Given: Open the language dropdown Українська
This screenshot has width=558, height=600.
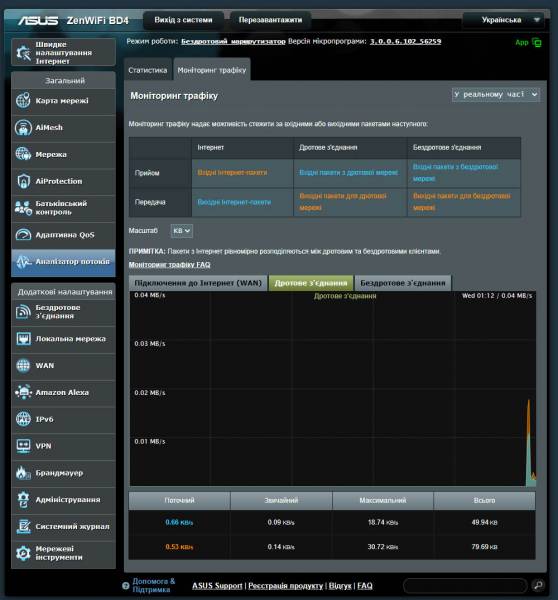Looking at the screenshot, I should point(502,20).
